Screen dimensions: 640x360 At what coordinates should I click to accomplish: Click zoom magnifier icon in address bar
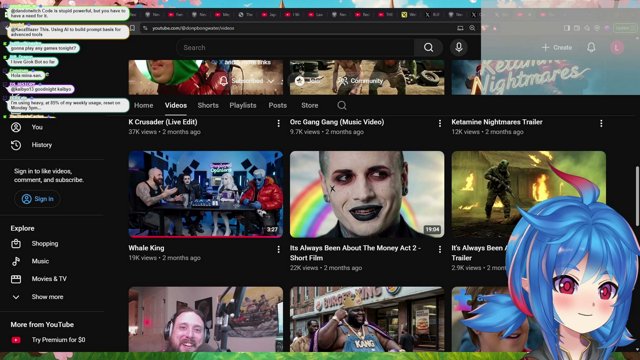(x=472, y=28)
